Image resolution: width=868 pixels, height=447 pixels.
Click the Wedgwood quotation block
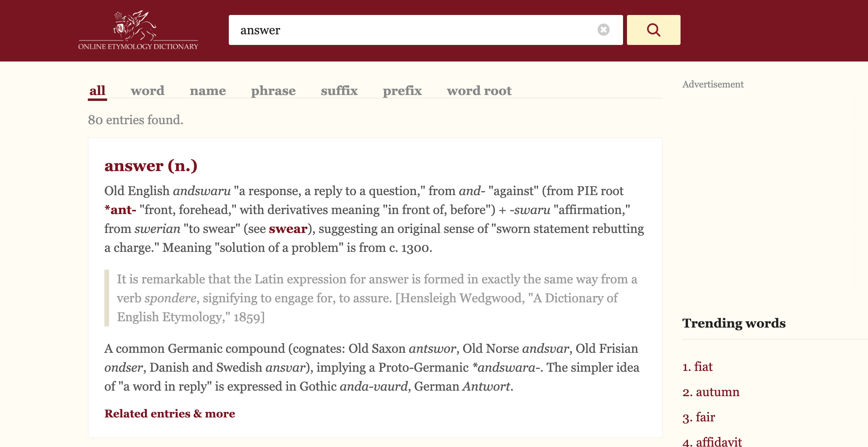click(x=377, y=298)
